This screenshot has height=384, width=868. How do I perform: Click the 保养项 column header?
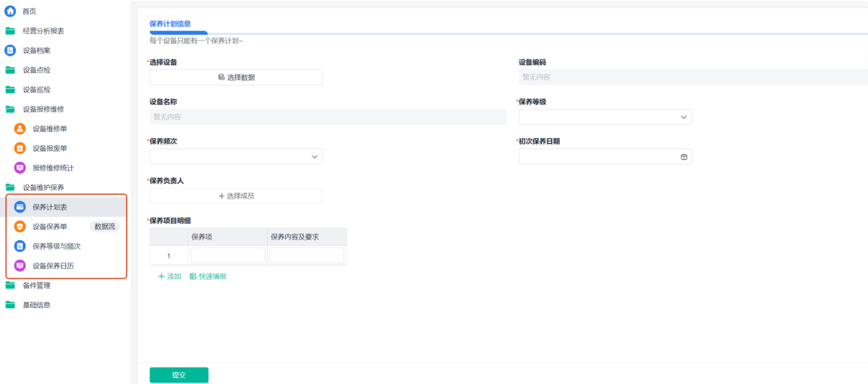click(x=227, y=237)
